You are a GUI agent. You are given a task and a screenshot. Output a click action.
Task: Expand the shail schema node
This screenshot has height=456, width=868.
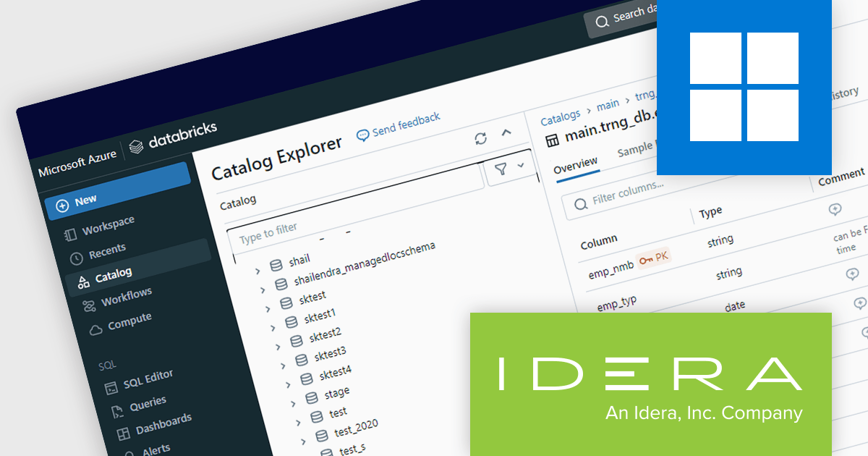coord(258,271)
